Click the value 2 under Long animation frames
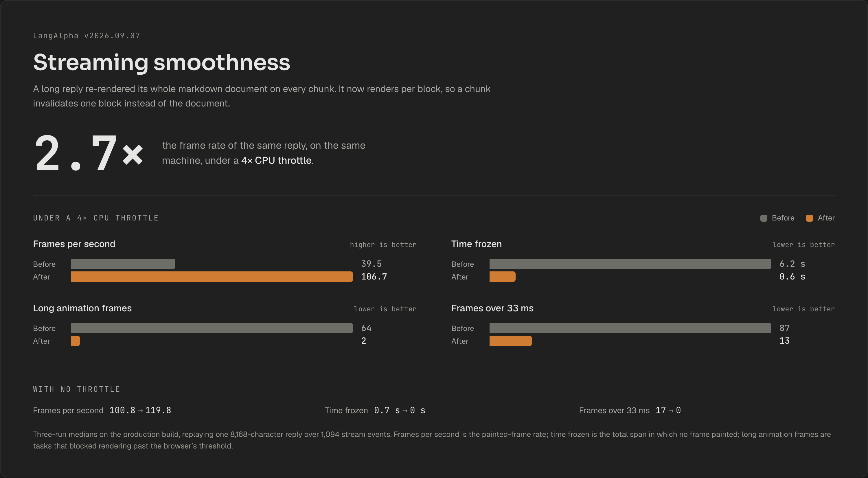This screenshot has width=868, height=478. pyautogui.click(x=364, y=341)
